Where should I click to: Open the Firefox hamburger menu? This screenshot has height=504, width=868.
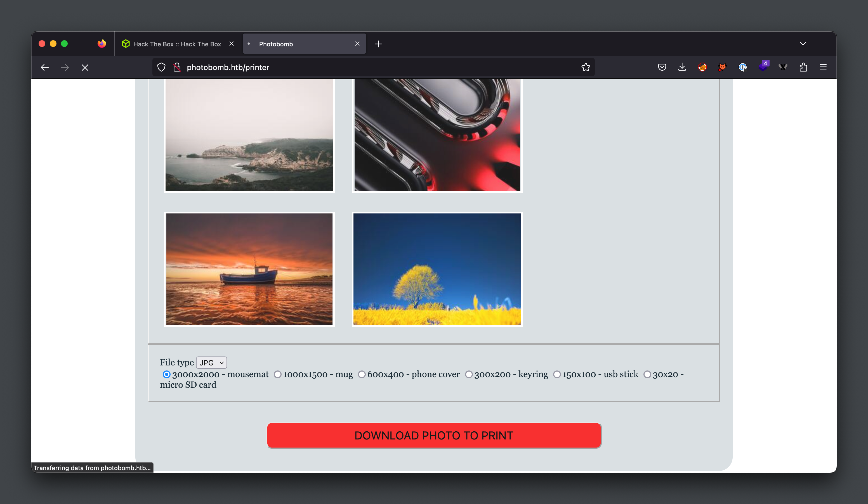pyautogui.click(x=823, y=67)
